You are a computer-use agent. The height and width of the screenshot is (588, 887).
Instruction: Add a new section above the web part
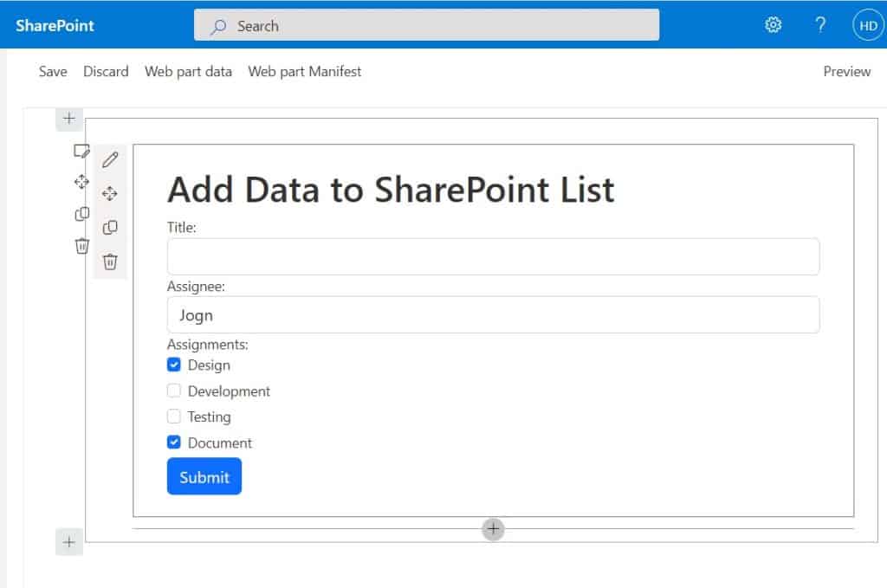point(69,118)
